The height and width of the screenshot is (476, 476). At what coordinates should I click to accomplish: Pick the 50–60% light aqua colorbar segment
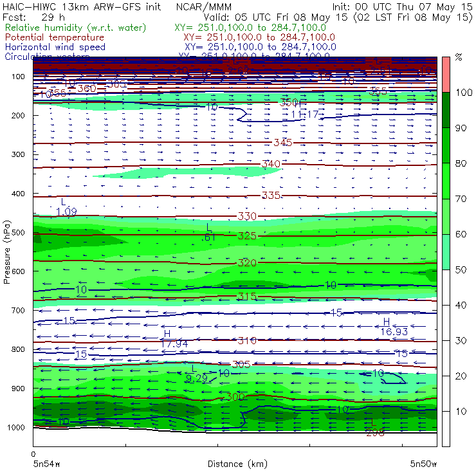point(446,252)
